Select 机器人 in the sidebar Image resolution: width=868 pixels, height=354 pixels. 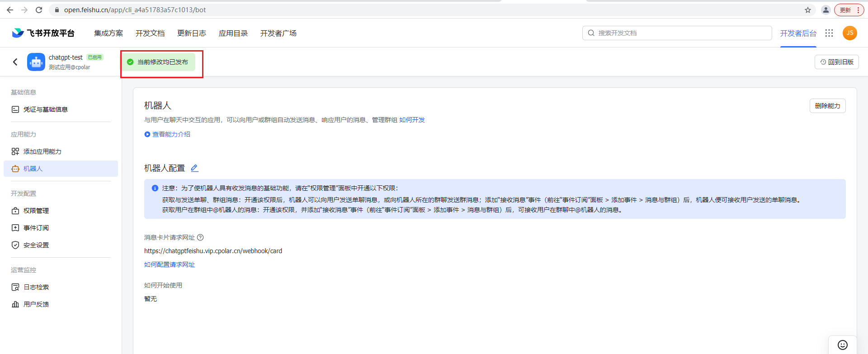[x=61, y=169]
